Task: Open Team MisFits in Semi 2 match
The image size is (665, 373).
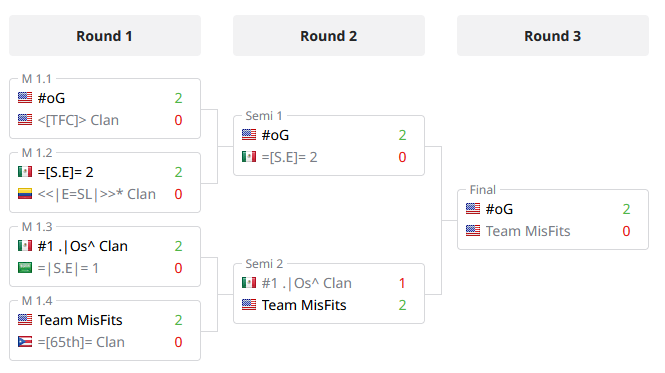Action: point(304,305)
